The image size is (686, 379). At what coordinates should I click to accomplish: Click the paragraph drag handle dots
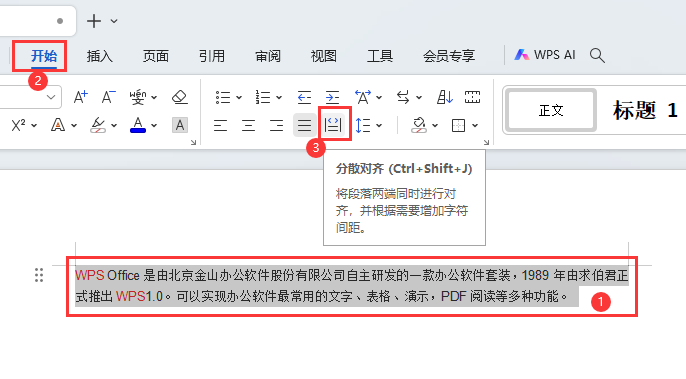pyautogui.click(x=39, y=275)
